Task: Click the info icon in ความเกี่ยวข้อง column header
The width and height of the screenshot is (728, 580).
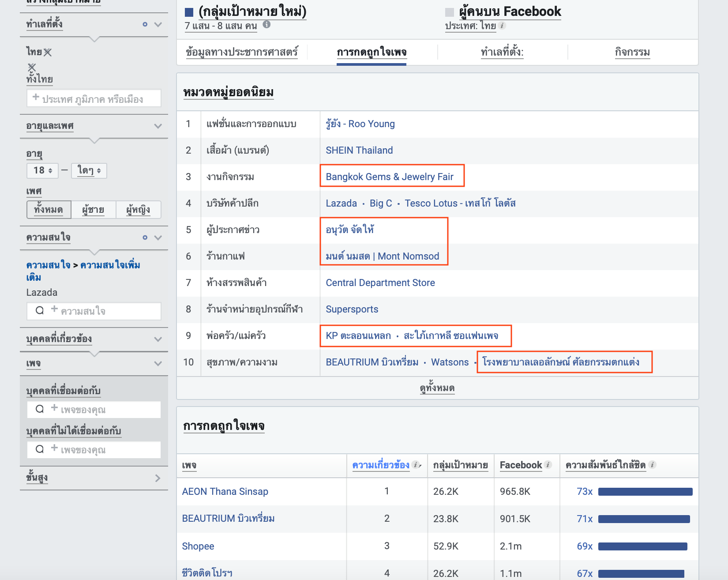Action: coord(416,464)
